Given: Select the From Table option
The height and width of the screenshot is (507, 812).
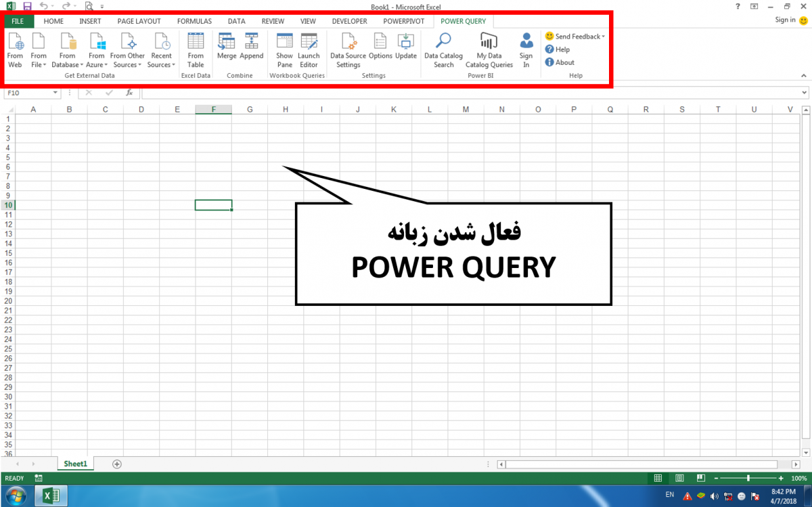Looking at the screenshot, I should tap(196, 49).
